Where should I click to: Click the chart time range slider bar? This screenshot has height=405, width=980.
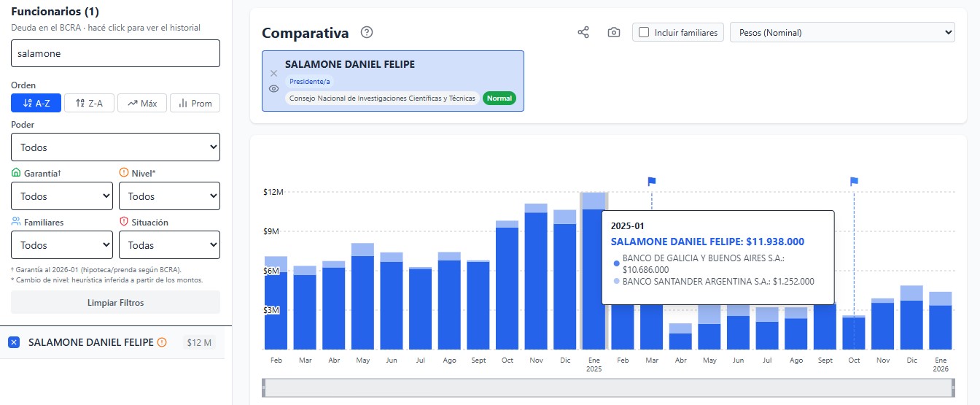[608, 388]
